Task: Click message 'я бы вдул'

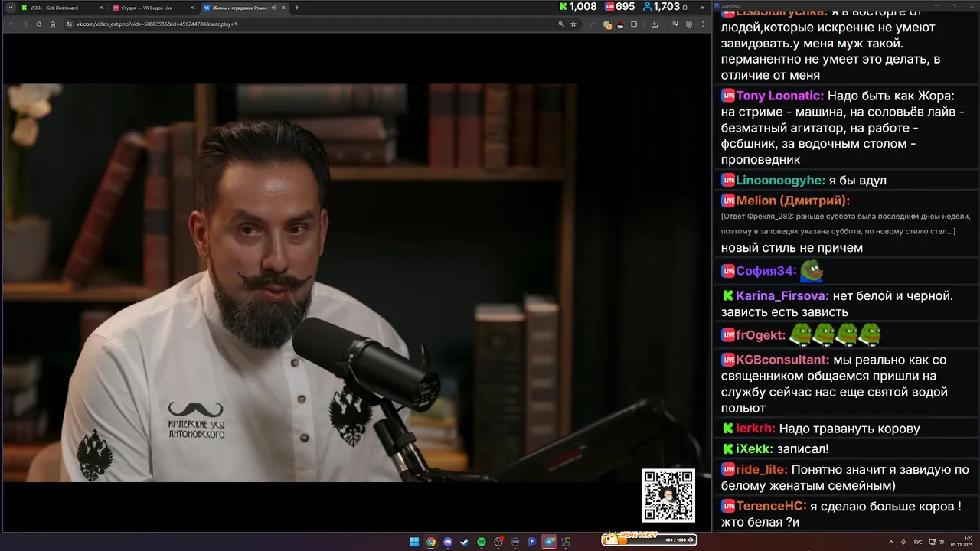Action: click(857, 181)
